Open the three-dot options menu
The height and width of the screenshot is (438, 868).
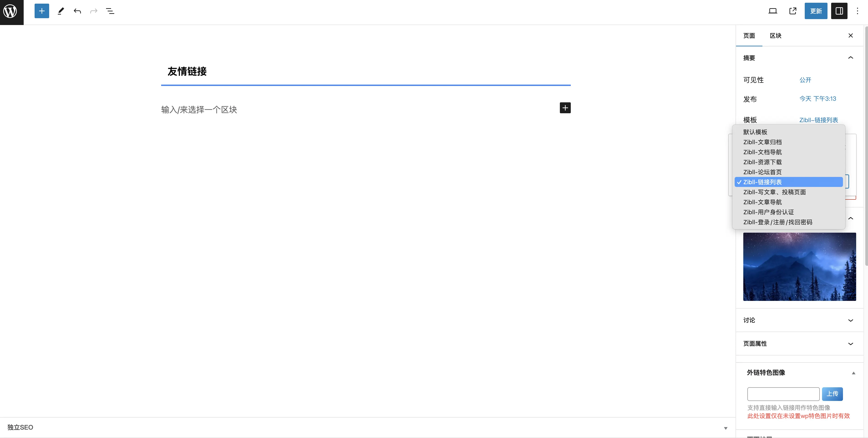click(858, 11)
